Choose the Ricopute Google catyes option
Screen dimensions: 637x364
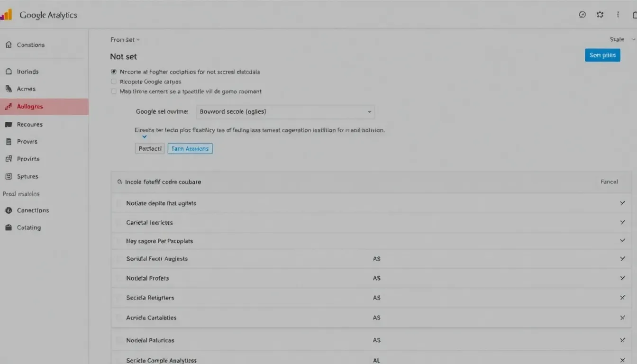(x=113, y=82)
